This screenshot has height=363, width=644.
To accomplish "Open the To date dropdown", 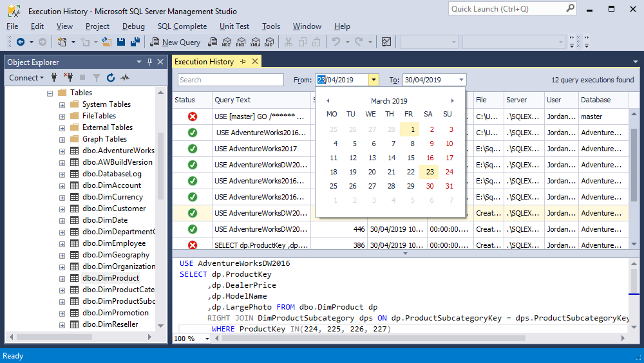I will (x=461, y=80).
